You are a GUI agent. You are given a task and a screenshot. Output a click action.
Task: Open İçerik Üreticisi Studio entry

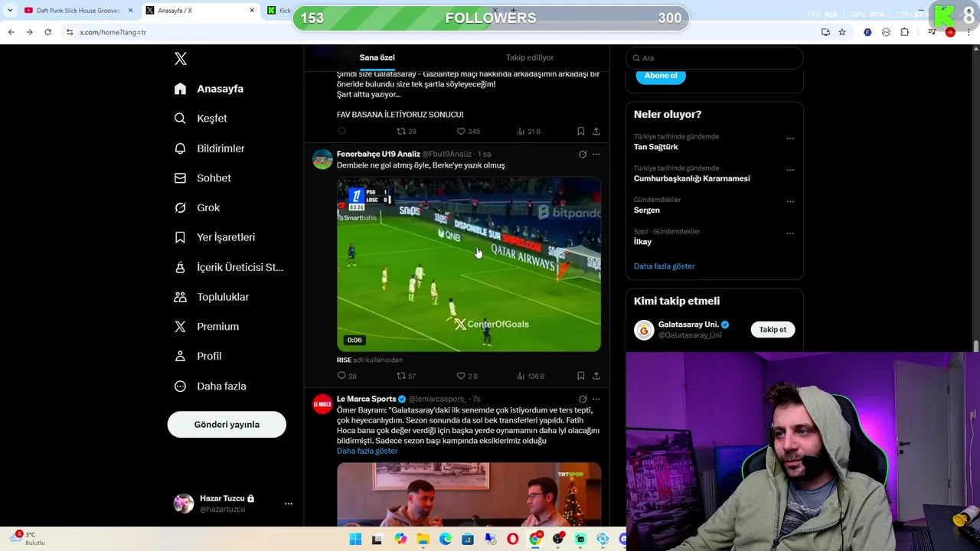pyautogui.click(x=228, y=267)
